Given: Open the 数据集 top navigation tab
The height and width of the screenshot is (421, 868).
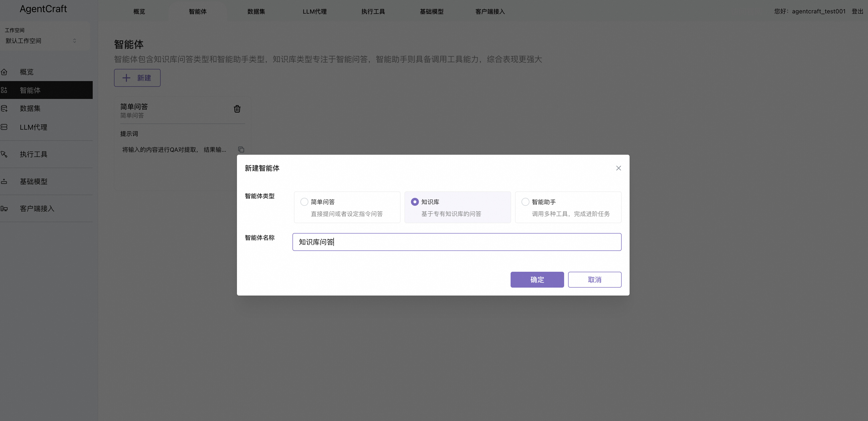Looking at the screenshot, I should click(256, 11).
